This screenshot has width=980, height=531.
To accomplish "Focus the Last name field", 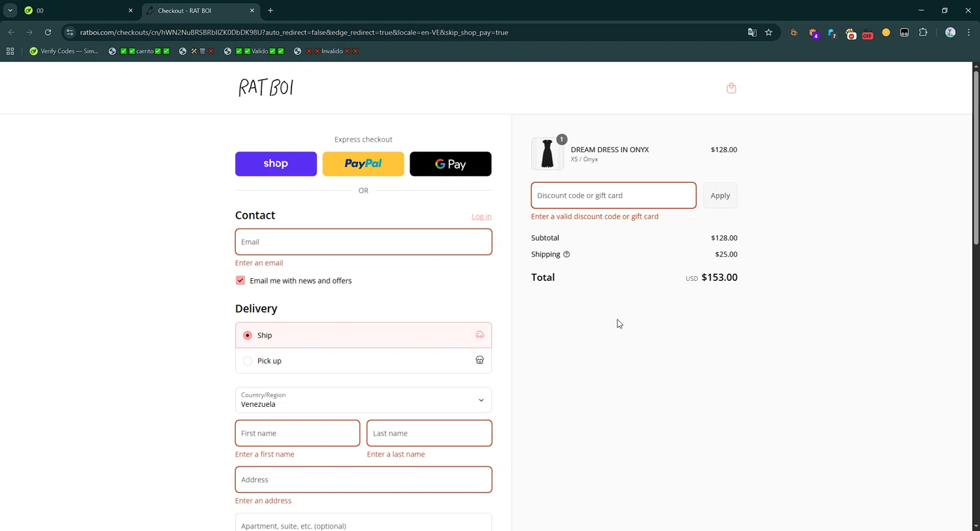I will [x=429, y=433].
